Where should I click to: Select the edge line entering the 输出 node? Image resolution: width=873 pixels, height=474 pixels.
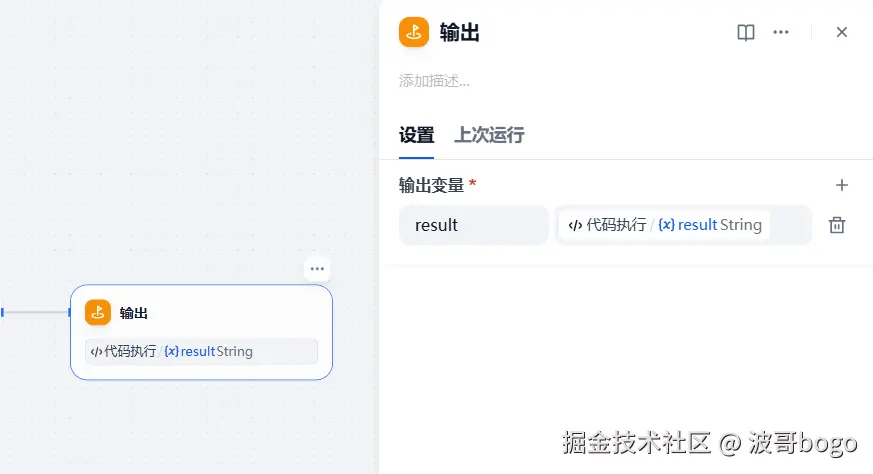click(36, 313)
